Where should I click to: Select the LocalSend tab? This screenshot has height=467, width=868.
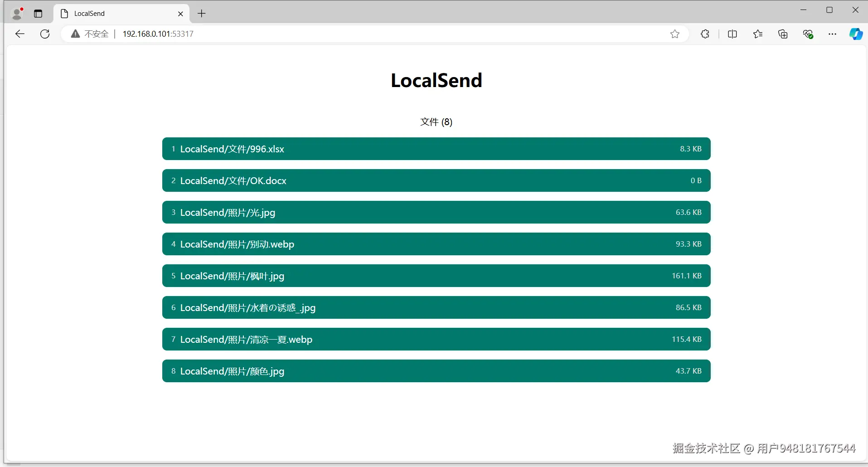[121, 14]
